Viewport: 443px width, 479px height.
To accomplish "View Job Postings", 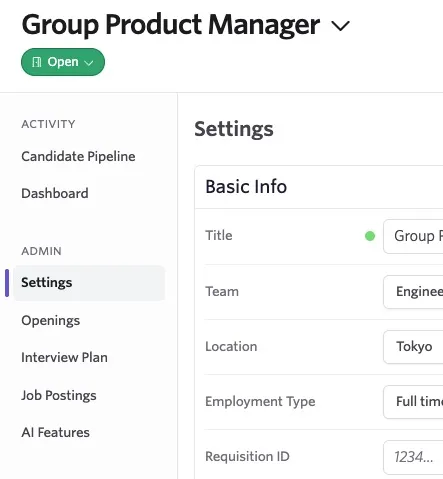I will [59, 395].
